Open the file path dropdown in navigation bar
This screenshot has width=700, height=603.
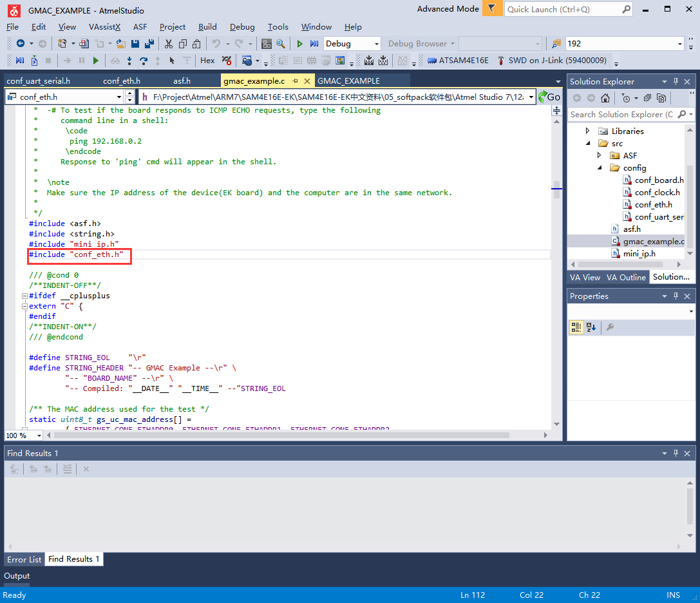coord(531,97)
